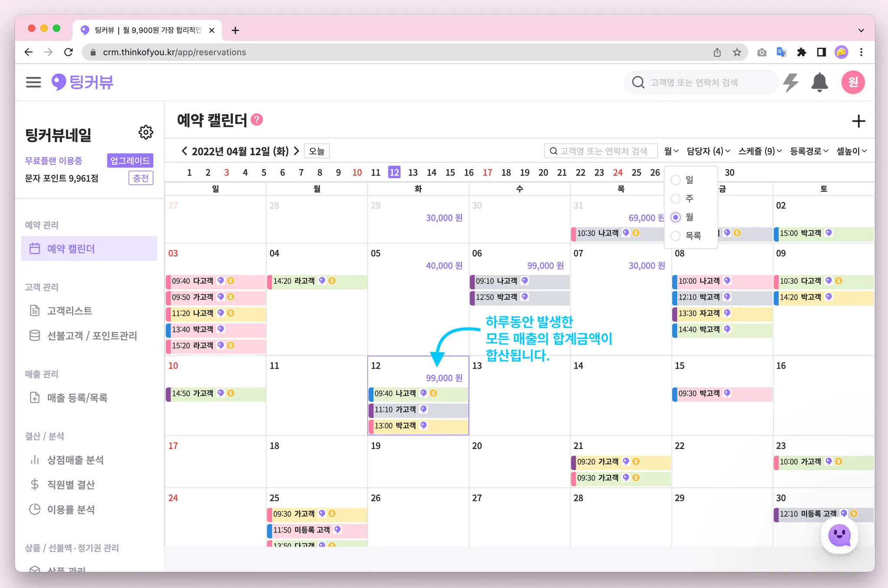
Task: Click the help question mark beside 예약 캘린더
Action: click(257, 120)
